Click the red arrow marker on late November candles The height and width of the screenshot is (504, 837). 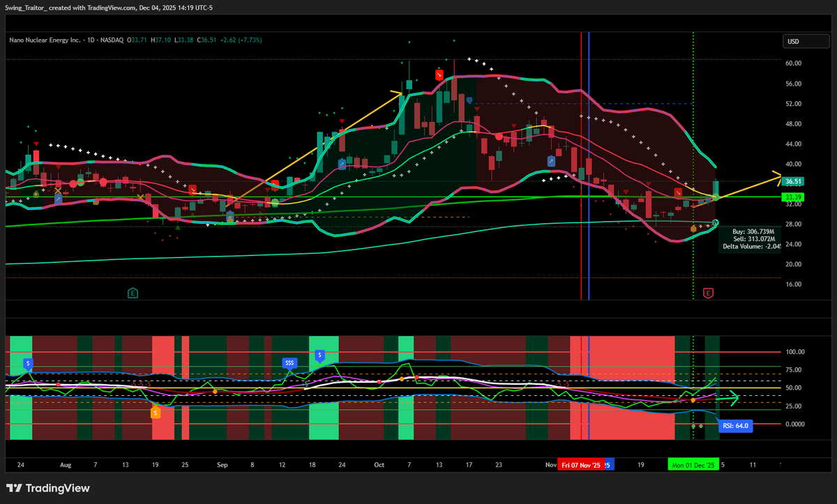(678, 191)
